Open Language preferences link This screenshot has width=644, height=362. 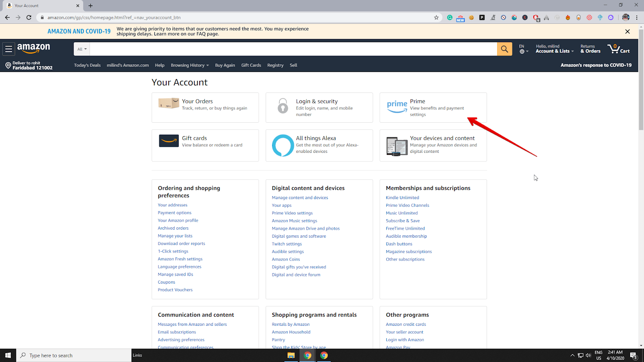(180, 267)
